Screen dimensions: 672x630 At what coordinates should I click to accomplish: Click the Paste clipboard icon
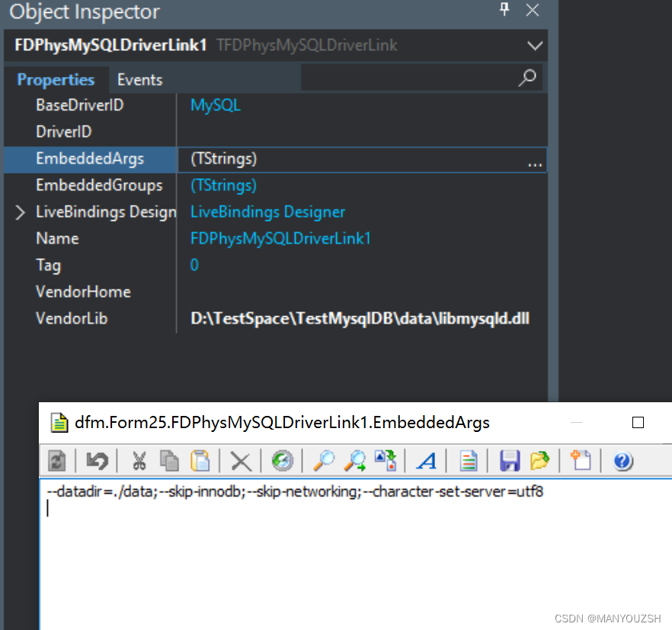[x=200, y=461]
